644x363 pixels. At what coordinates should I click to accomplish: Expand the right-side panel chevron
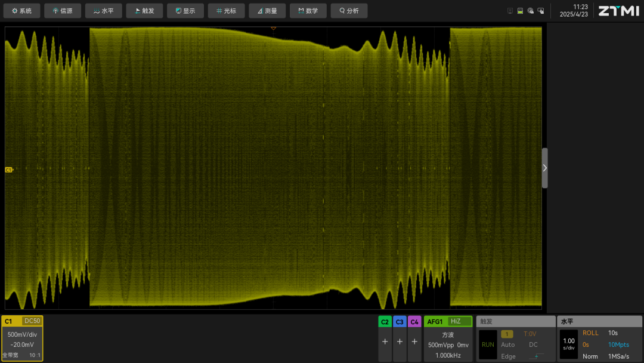pyautogui.click(x=544, y=168)
